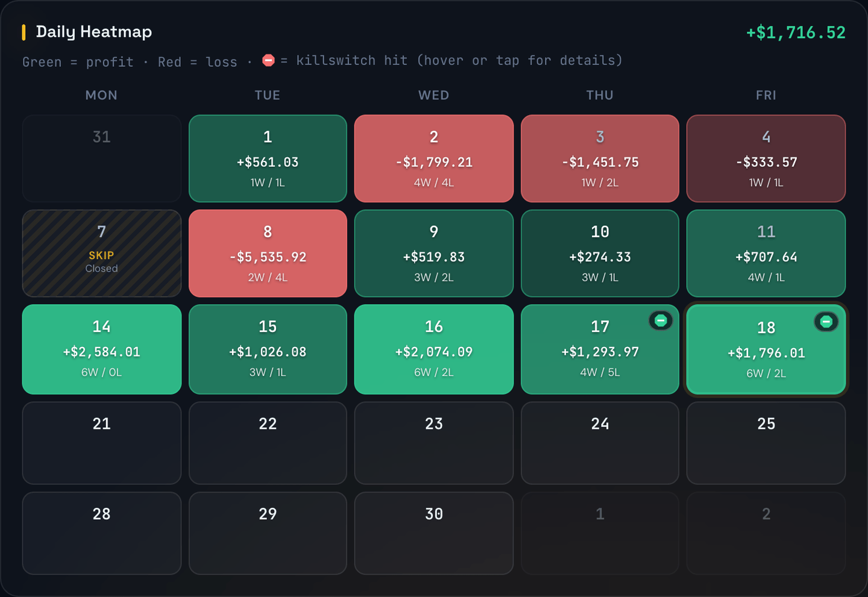This screenshot has width=868, height=597.
Task: Click the TUE column header
Action: 268,95
